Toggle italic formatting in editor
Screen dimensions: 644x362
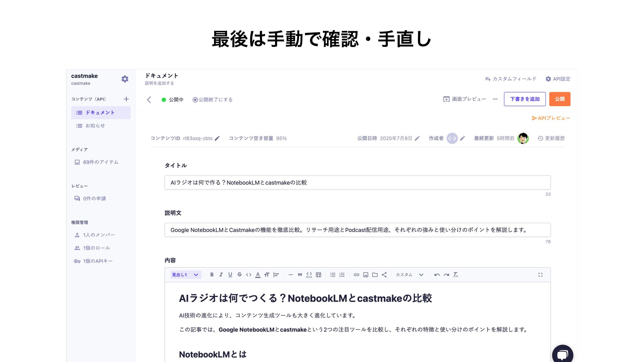[x=221, y=275]
